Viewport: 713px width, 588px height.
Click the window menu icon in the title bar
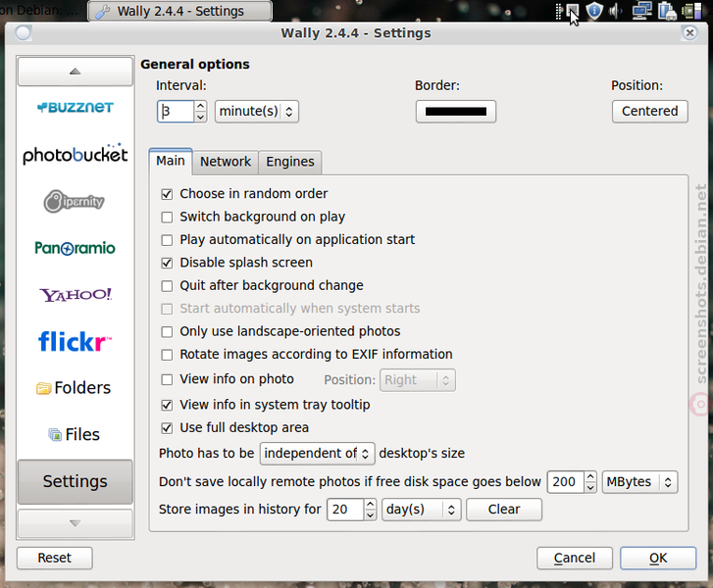(x=23, y=33)
